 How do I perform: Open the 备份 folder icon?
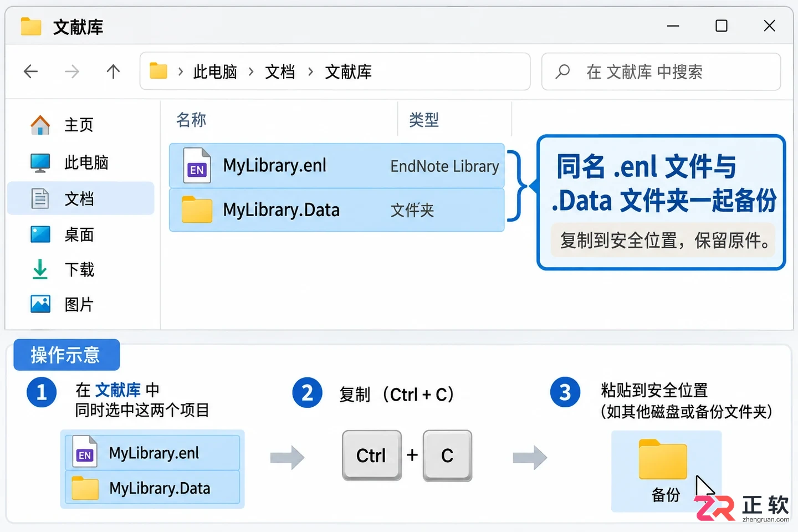coord(663,459)
